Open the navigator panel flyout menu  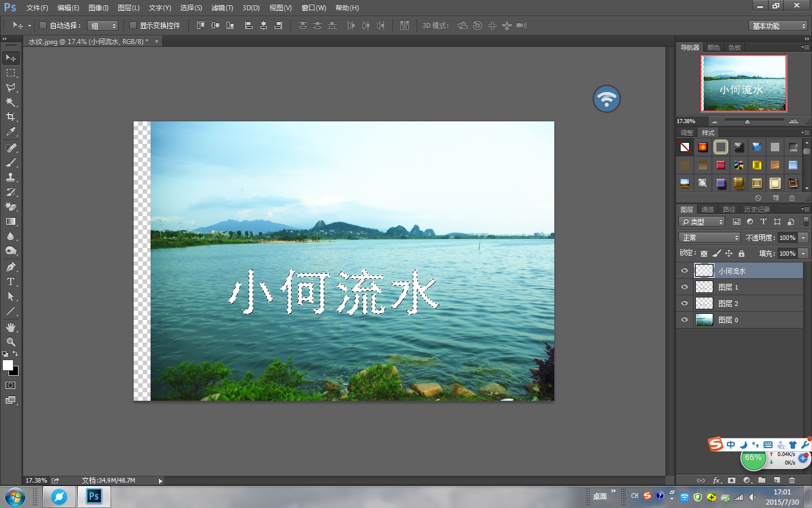point(805,47)
